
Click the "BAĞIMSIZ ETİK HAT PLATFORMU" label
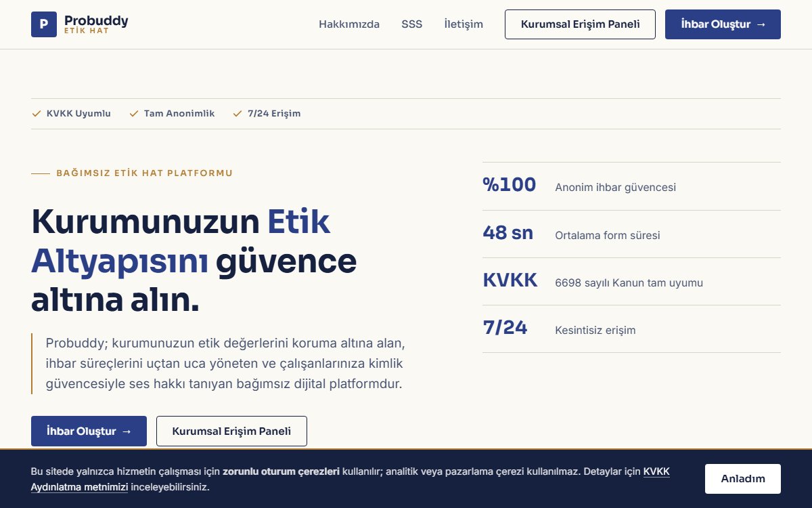[144, 173]
